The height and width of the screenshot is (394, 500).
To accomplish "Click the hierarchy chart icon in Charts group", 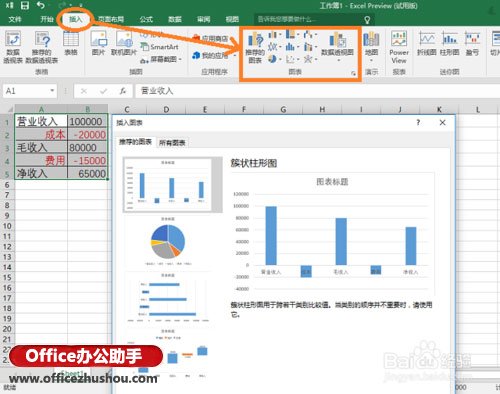I will click(x=290, y=34).
